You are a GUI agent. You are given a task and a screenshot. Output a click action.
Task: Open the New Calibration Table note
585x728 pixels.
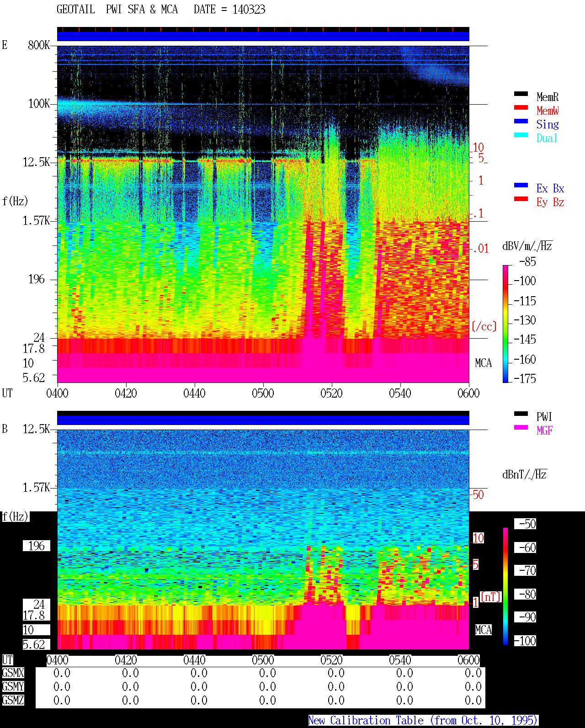tap(423, 721)
